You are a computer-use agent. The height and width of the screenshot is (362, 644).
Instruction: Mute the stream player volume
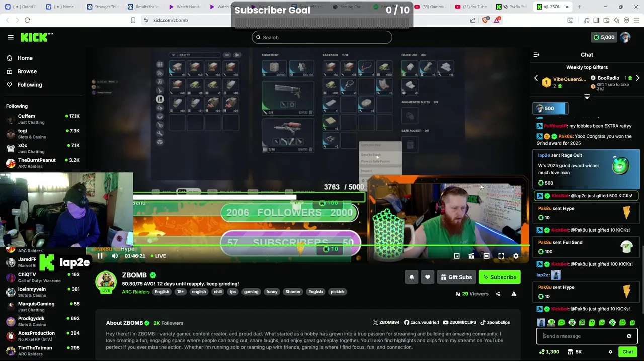coord(115,256)
